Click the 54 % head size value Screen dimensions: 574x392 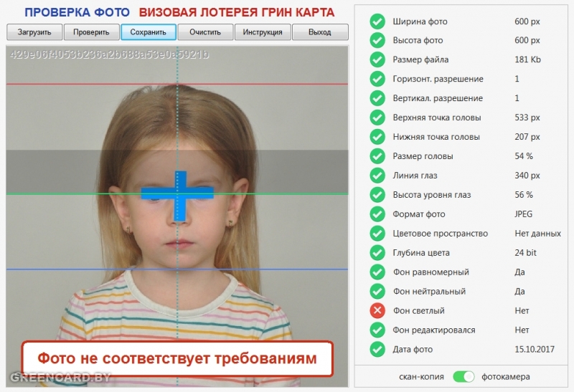click(x=524, y=156)
